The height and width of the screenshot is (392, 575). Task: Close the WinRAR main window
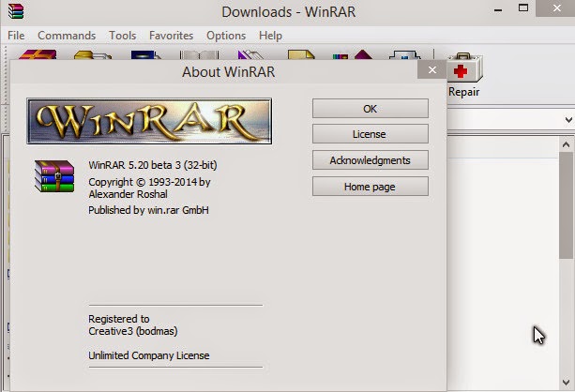[556, 8]
